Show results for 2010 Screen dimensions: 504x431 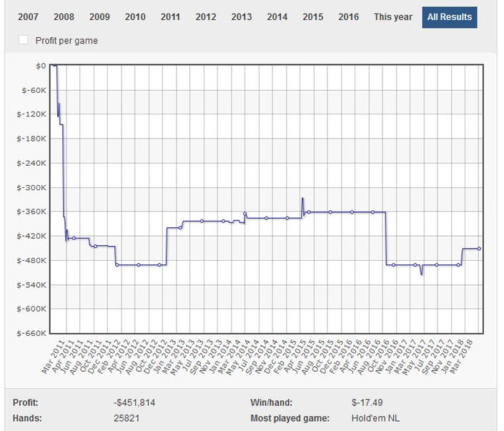tap(135, 17)
